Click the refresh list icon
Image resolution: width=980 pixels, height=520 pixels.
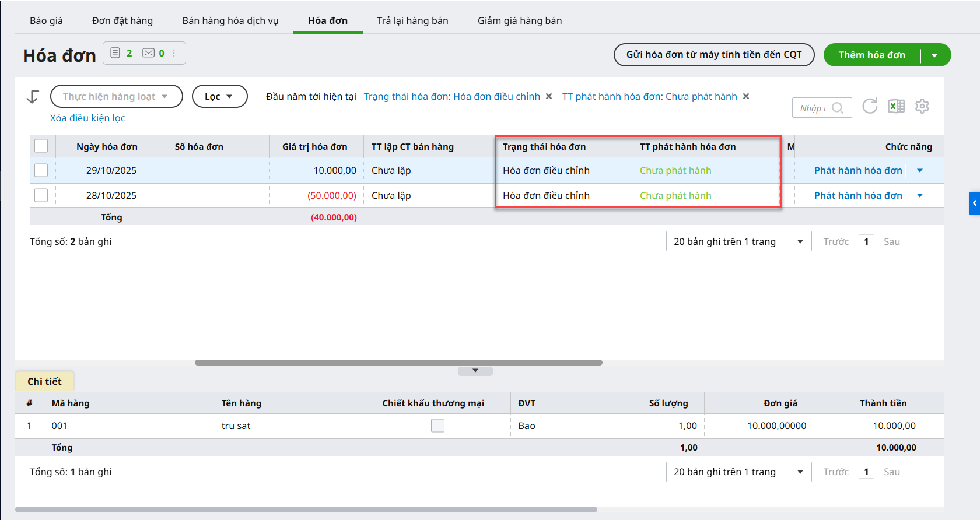(870, 106)
